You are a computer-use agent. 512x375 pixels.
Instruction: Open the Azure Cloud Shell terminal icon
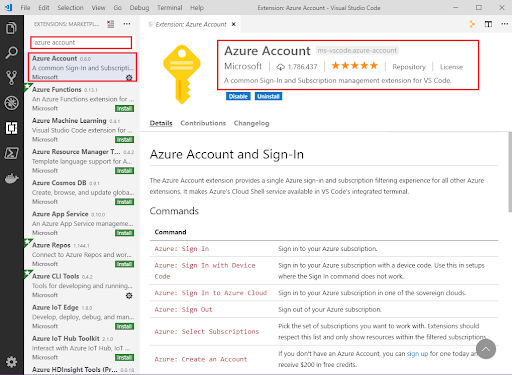(11, 153)
